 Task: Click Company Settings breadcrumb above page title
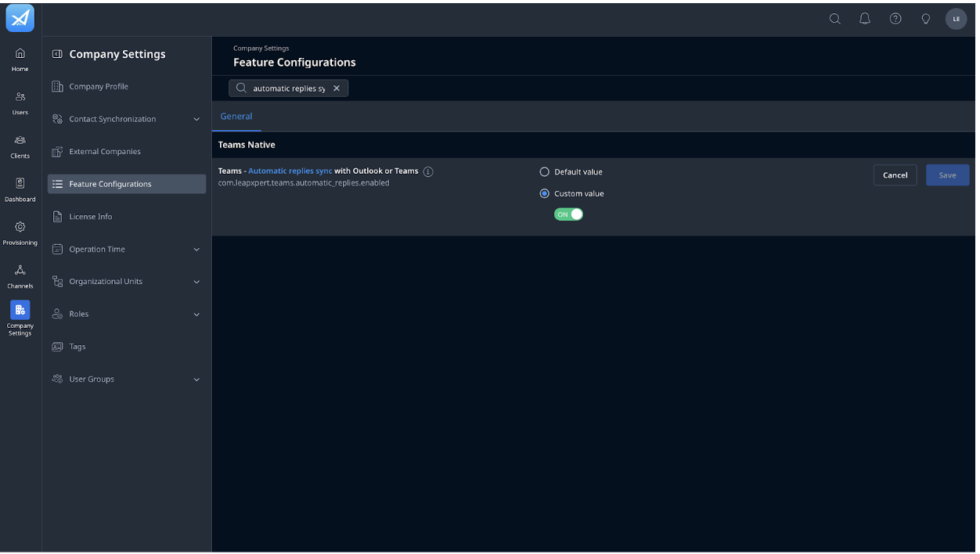pyautogui.click(x=261, y=49)
